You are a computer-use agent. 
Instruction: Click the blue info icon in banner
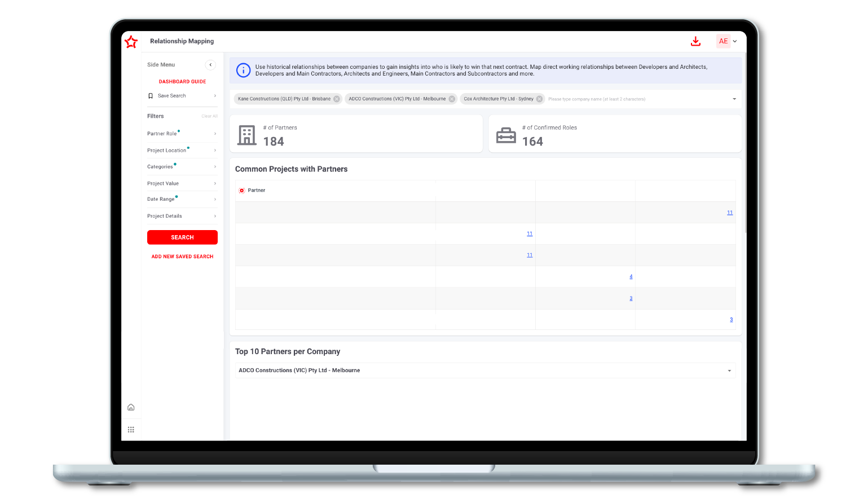pos(243,70)
